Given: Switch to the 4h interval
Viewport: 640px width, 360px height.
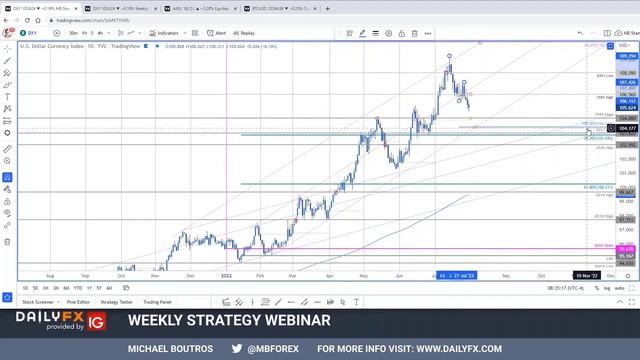Looking at the screenshot, I should point(100,33).
